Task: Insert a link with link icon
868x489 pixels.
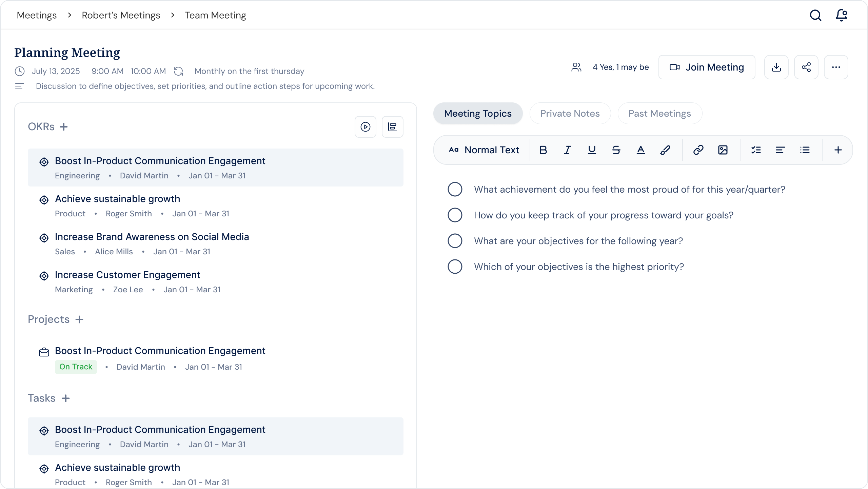Action: click(x=698, y=150)
